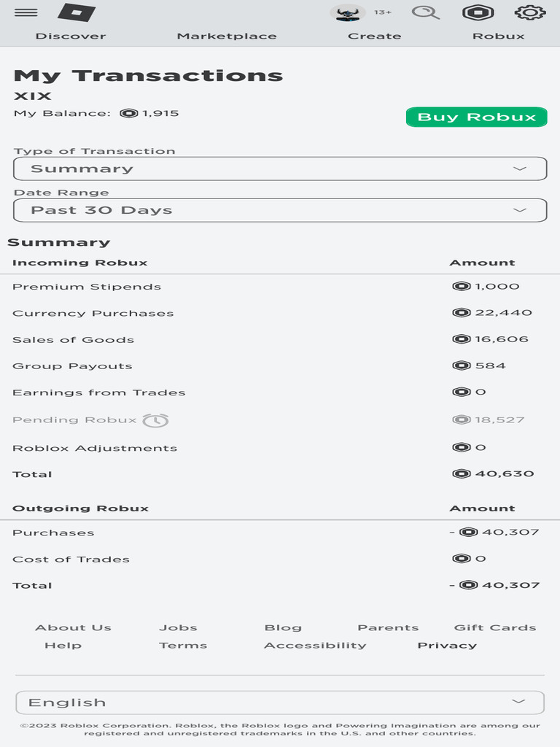The height and width of the screenshot is (747, 560).
Task: Open the user avatar profile
Action: [x=347, y=12]
